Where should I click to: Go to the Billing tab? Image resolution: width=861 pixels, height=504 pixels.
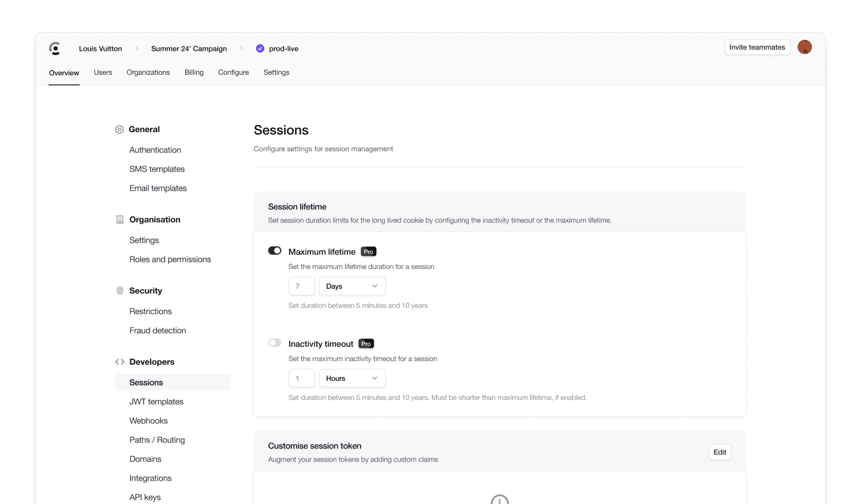click(x=194, y=72)
